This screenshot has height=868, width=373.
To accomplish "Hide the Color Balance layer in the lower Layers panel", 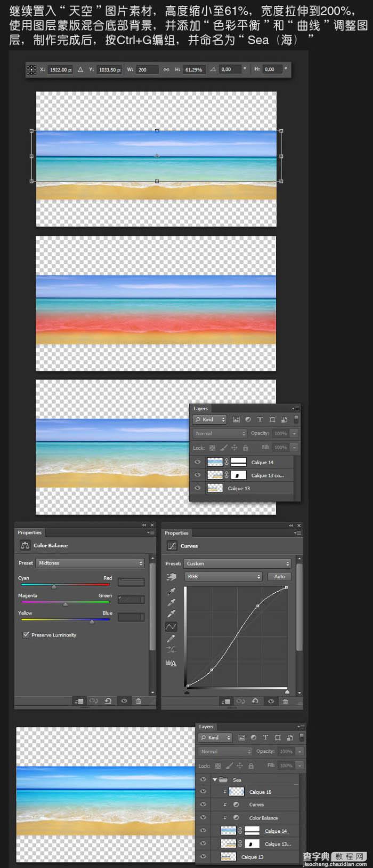I will tap(203, 817).
